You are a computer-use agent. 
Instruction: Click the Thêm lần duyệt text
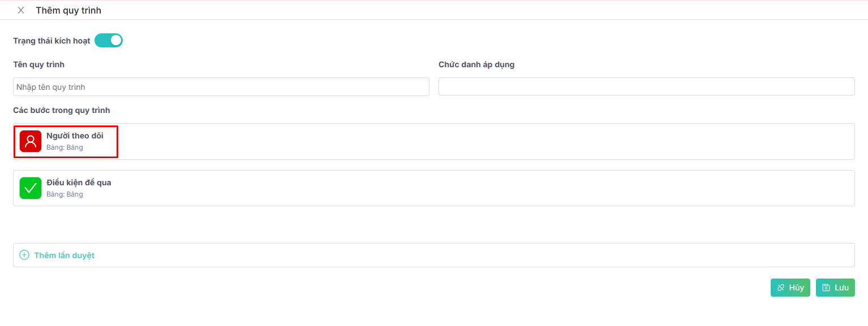pos(64,255)
